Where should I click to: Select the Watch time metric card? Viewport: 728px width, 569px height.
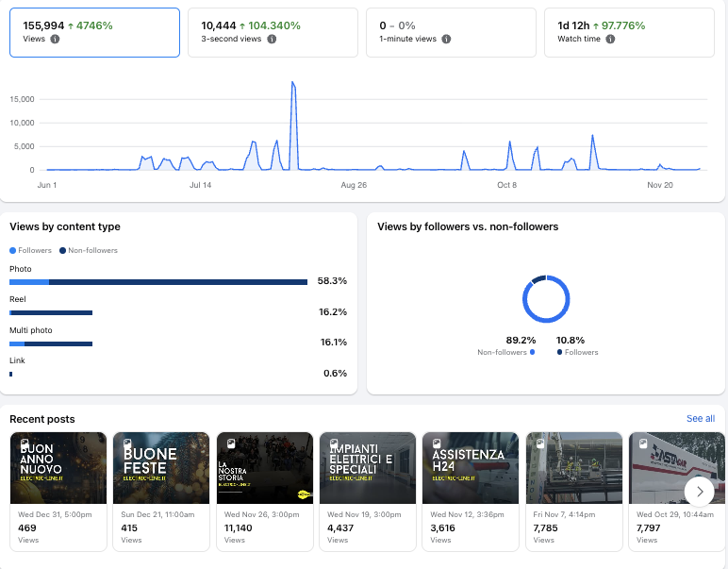click(630, 32)
